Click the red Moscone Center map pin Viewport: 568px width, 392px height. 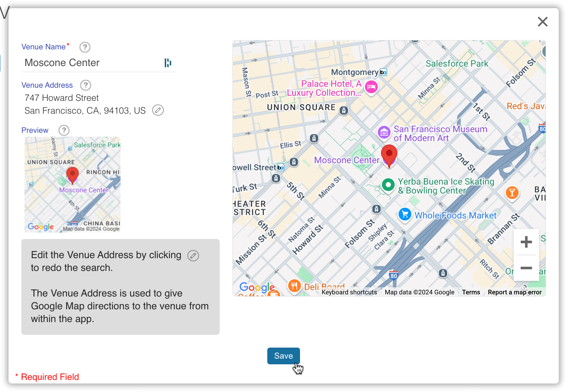point(389,156)
